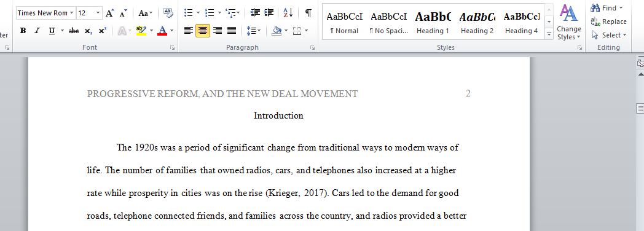
Task: Apply the Heading 2 style
Action: [477, 23]
